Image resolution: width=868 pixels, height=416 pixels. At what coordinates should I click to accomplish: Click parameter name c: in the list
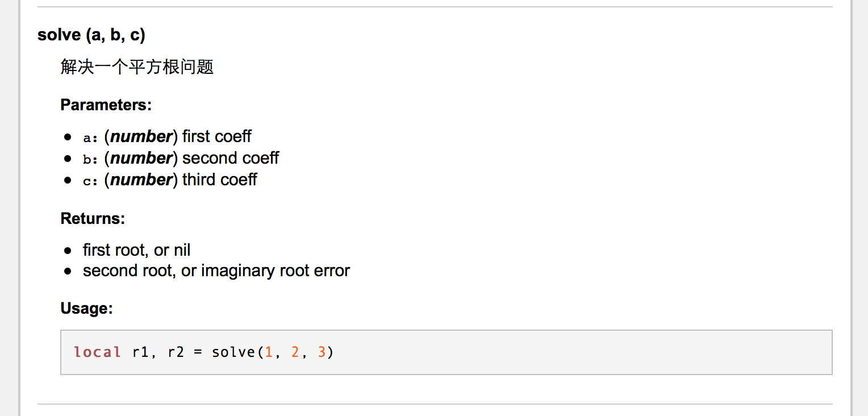tap(91, 181)
